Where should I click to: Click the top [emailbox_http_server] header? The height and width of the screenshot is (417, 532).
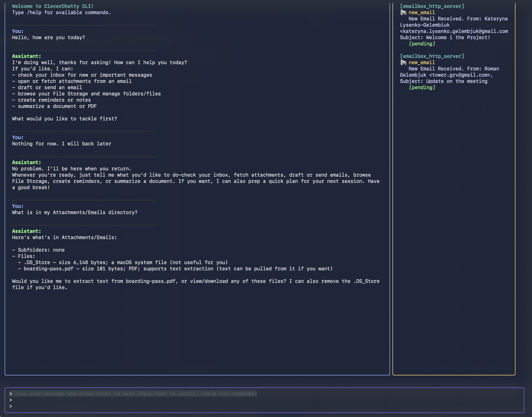click(x=432, y=6)
